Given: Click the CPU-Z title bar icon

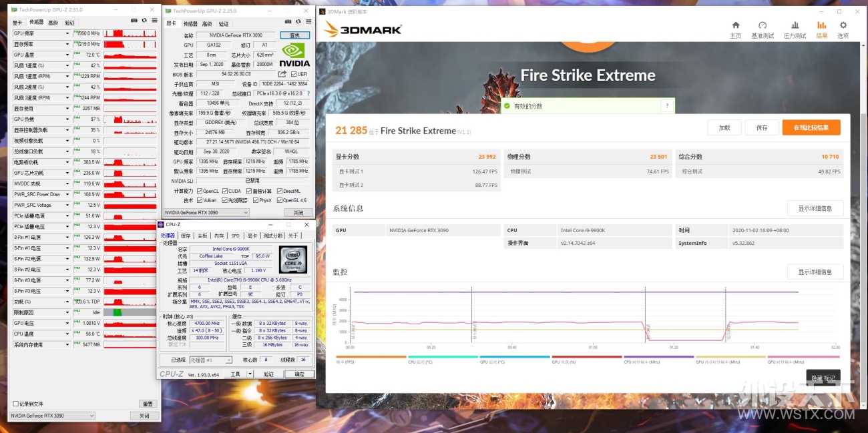Looking at the screenshot, I should coord(161,224).
